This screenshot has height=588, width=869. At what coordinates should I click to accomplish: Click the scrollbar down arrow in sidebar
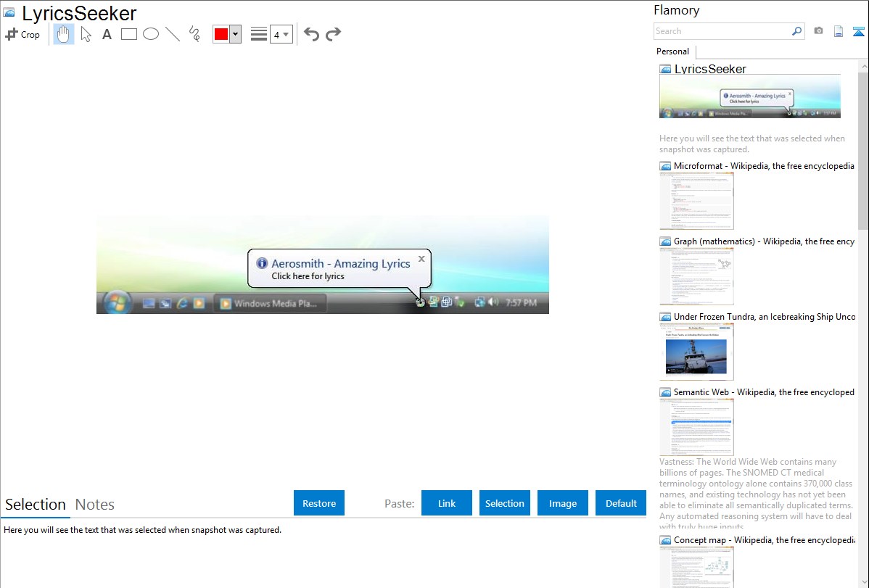click(863, 582)
